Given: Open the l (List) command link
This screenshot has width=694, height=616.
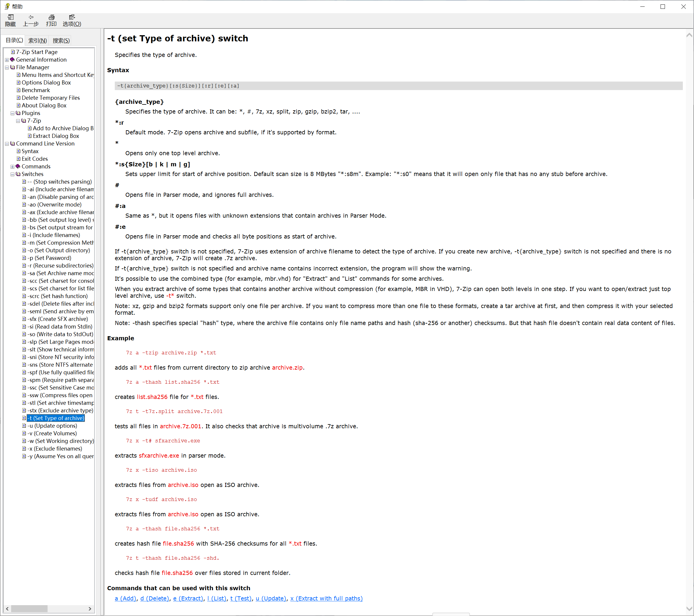Looking at the screenshot, I should pyautogui.click(x=217, y=598).
